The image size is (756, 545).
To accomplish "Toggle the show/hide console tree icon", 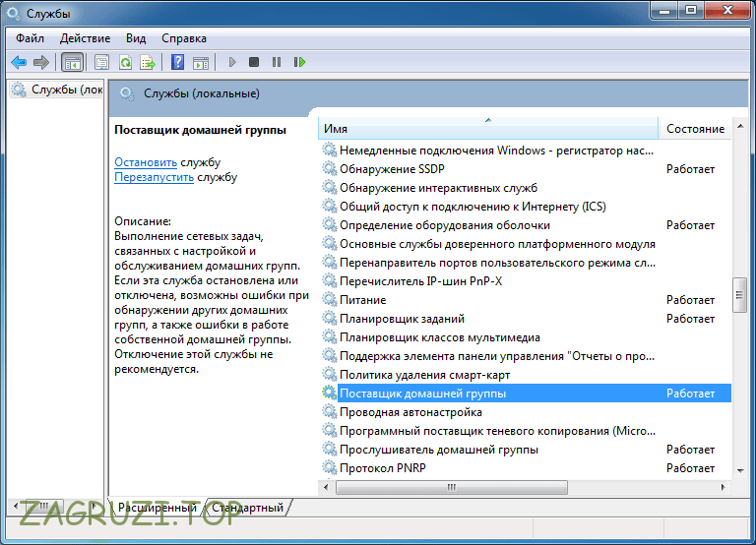I will tap(72, 62).
